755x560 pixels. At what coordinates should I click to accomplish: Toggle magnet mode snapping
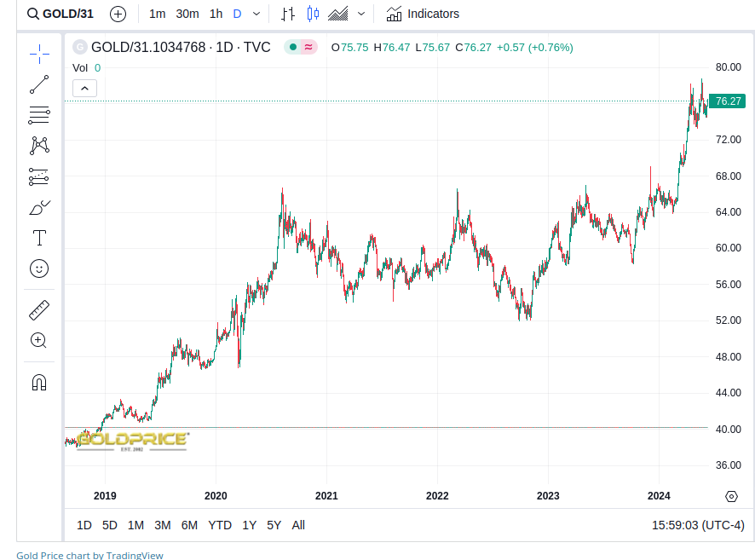pyautogui.click(x=39, y=382)
